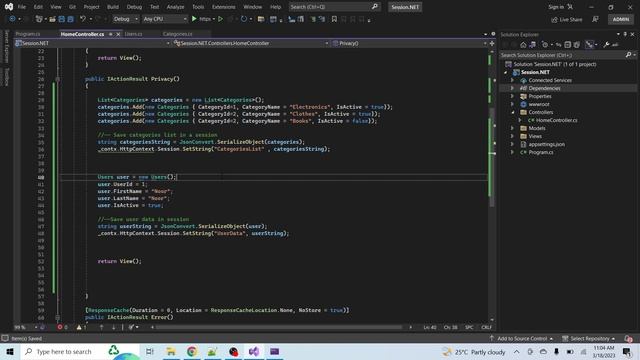Click Visual Studio icon in taskbar
The image size is (640, 360).
[254, 351]
